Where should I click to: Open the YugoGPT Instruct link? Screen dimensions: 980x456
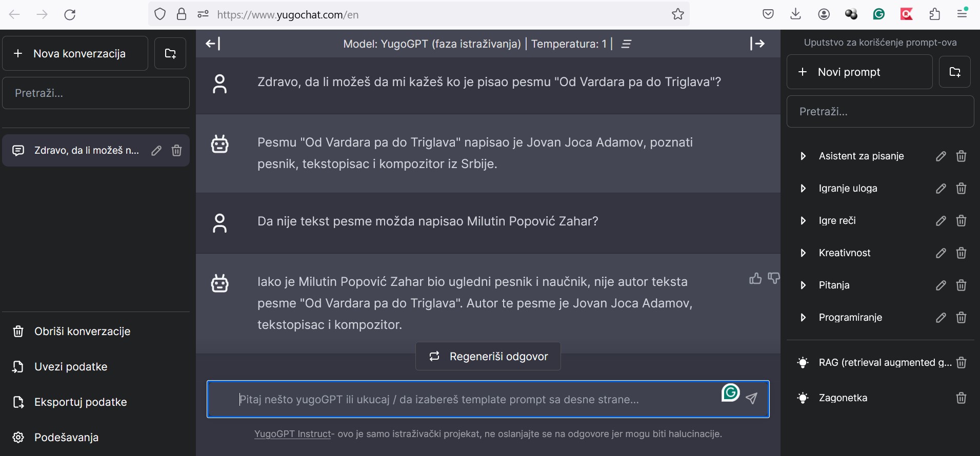pos(292,434)
